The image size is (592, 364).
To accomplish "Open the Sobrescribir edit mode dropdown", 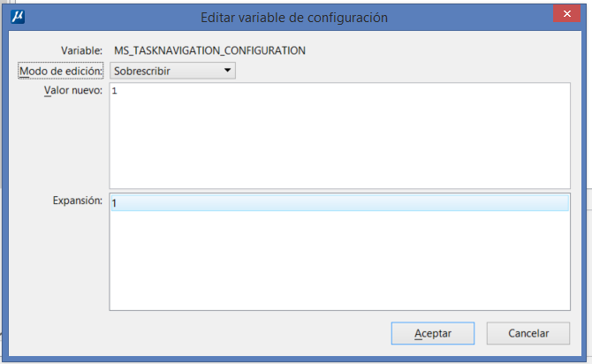I will click(x=172, y=71).
